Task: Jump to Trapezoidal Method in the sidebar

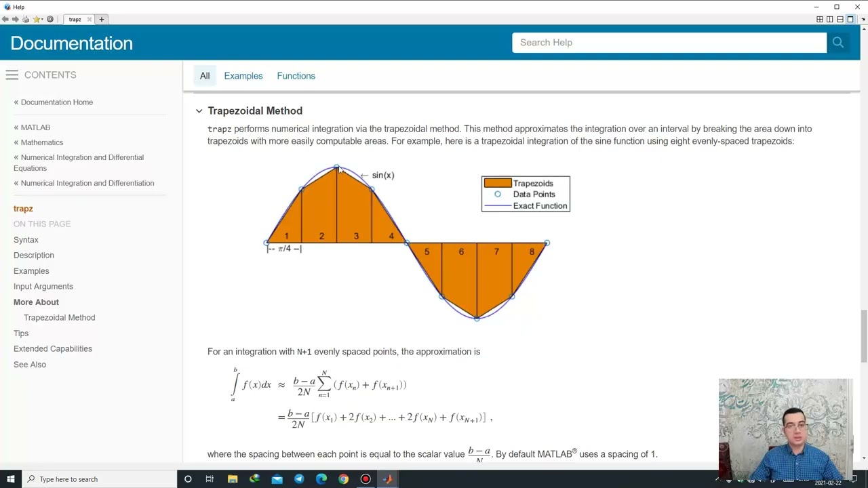Action: pyautogui.click(x=60, y=318)
